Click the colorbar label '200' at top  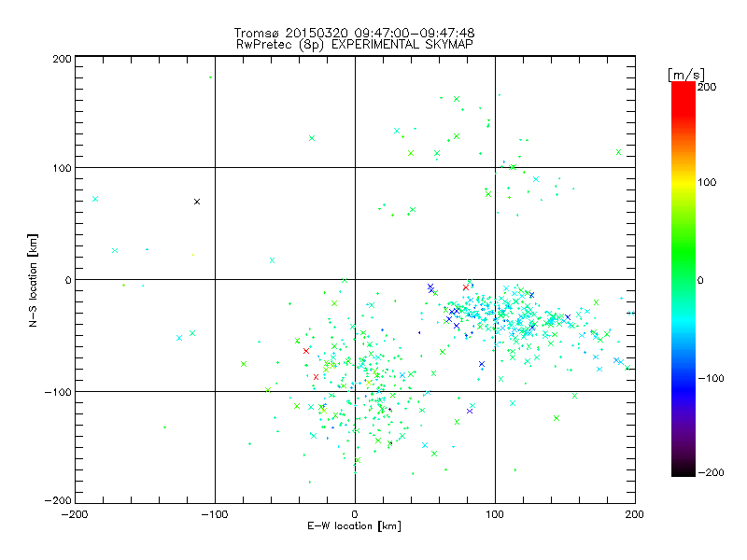707,87
